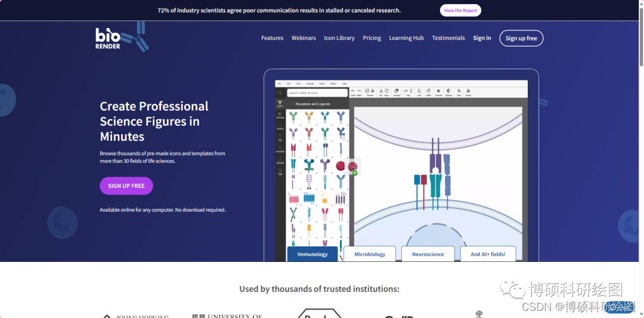
Task: Open Favorites in the demo sidebar
Action: pos(280,149)
